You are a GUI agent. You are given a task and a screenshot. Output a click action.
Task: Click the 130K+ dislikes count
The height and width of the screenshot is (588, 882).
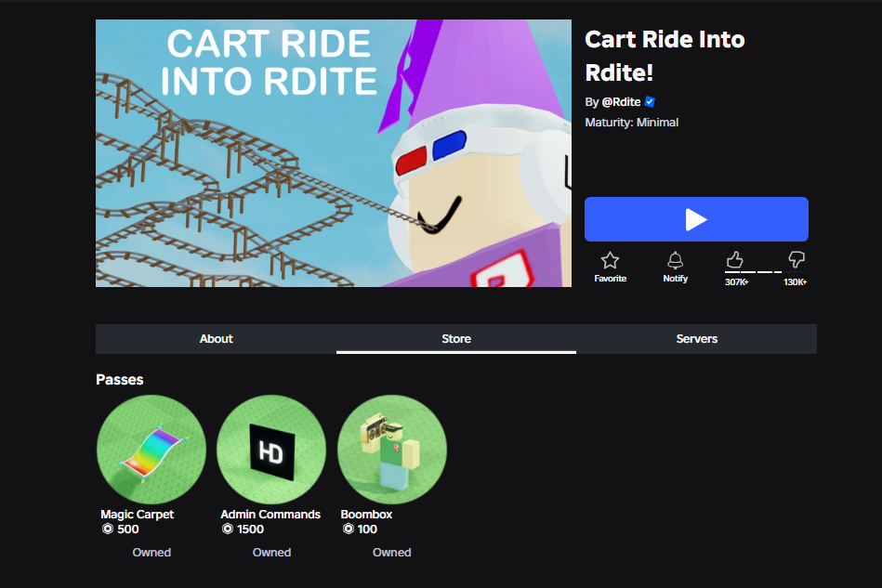click(x=795, y=282)
